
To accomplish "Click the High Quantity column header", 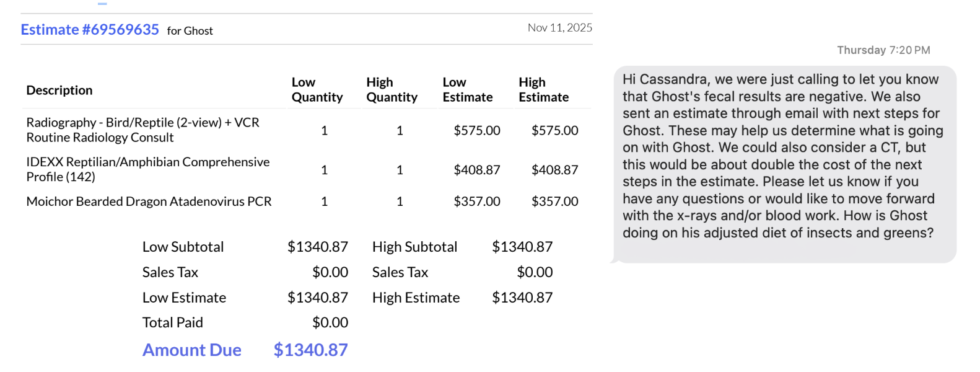I will click(x=392, y=90).
